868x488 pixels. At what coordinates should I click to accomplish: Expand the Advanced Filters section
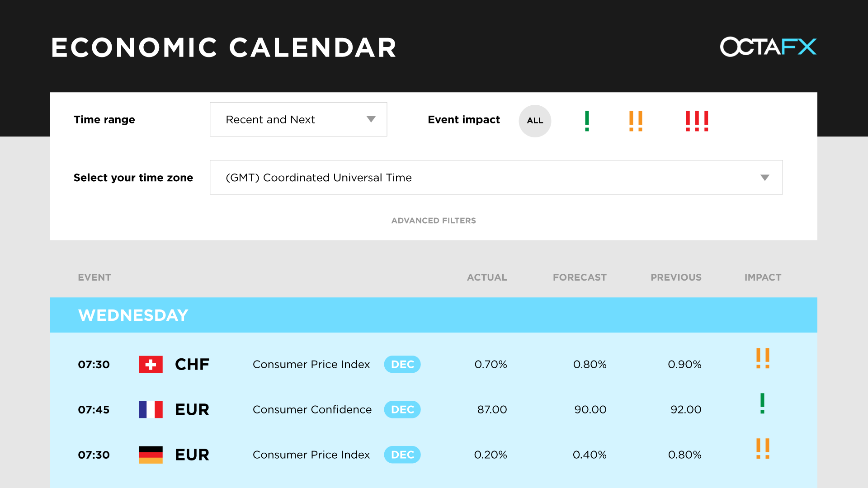pos(434,221)
